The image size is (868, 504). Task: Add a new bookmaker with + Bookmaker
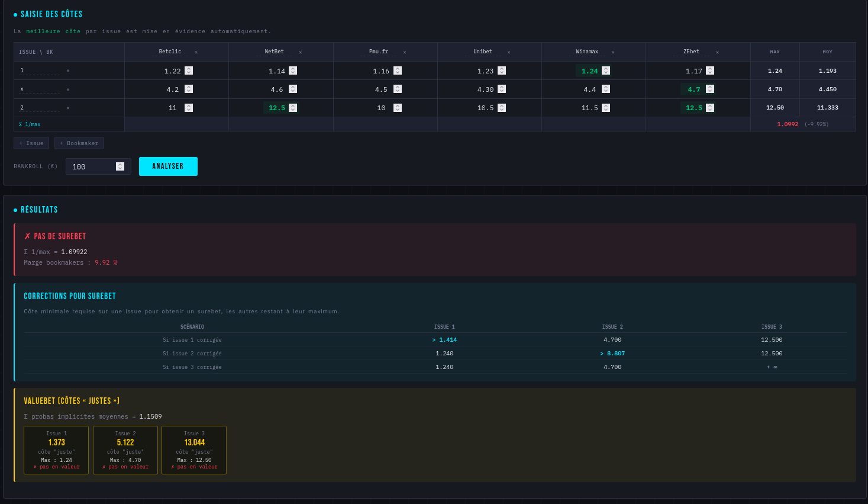[x=79, y=143]
